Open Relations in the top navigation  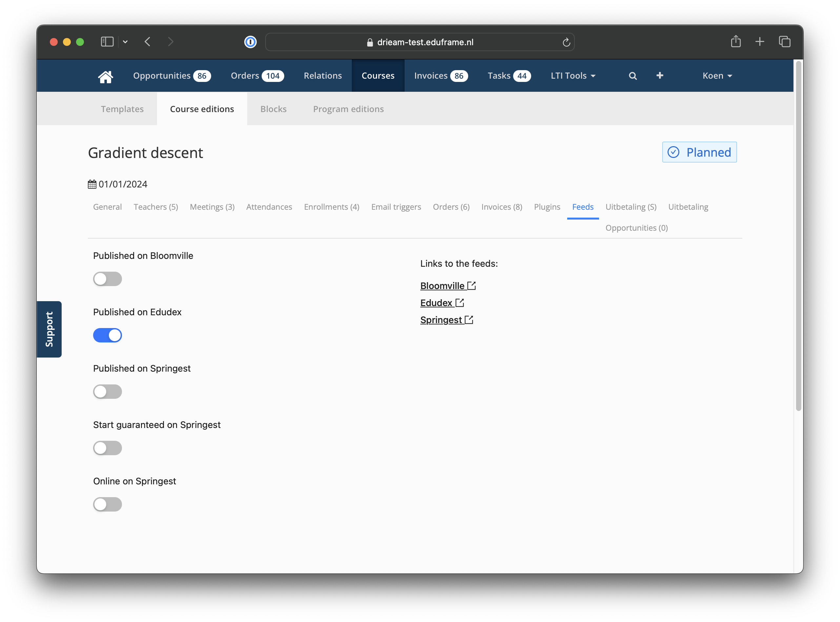coord(323,76)
